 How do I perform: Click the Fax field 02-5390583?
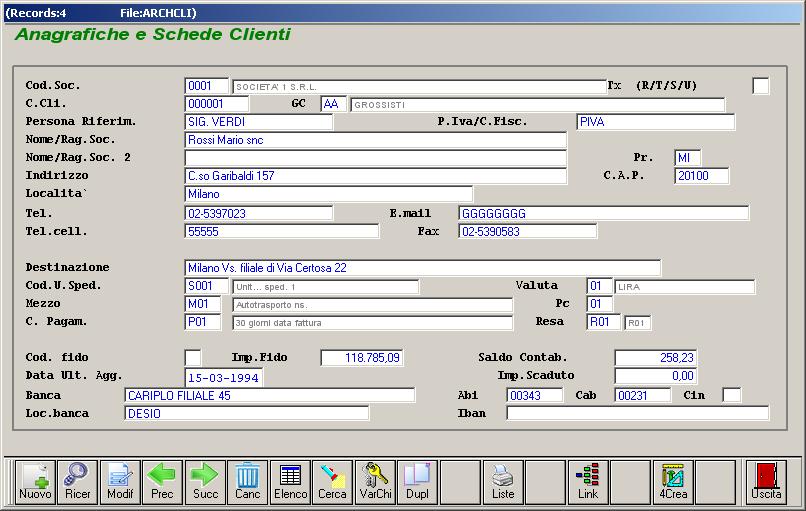coord(528,231)
